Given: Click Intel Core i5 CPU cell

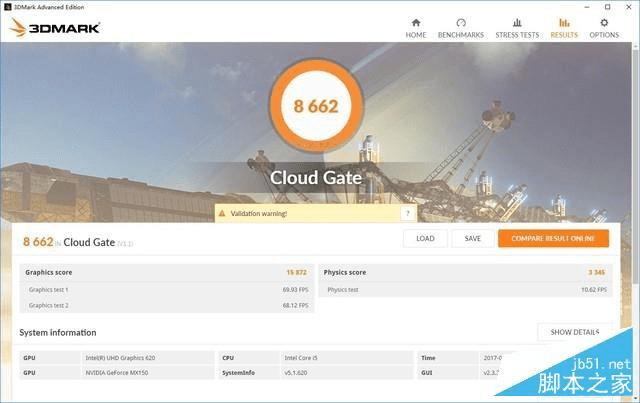Looking at the screenshot, I should (347, 358).
